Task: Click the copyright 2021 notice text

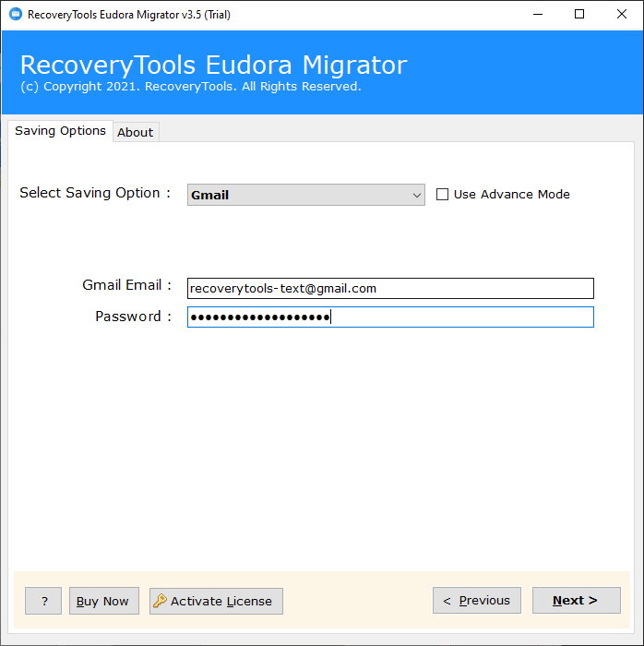Action: click(x=191, y=87)
